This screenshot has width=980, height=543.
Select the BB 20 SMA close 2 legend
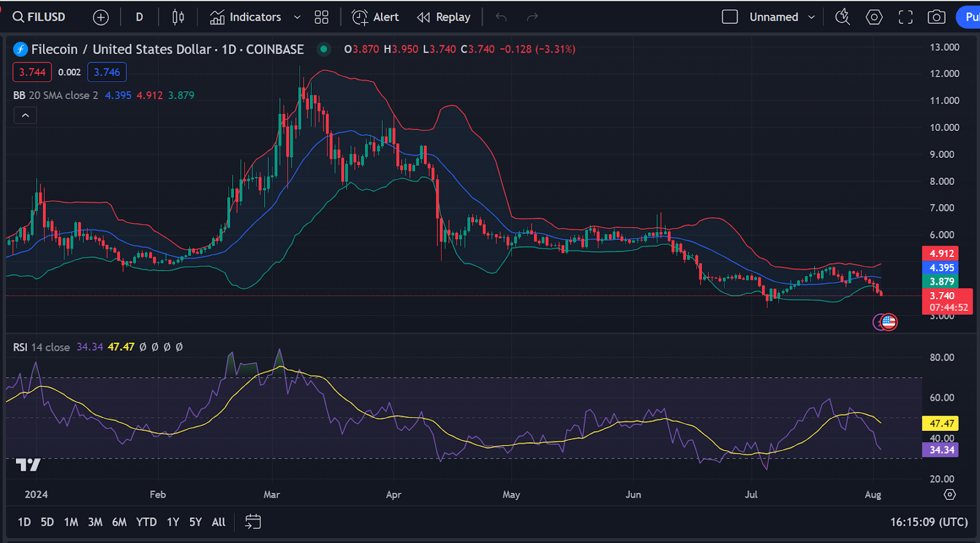(x=56, y=95)
